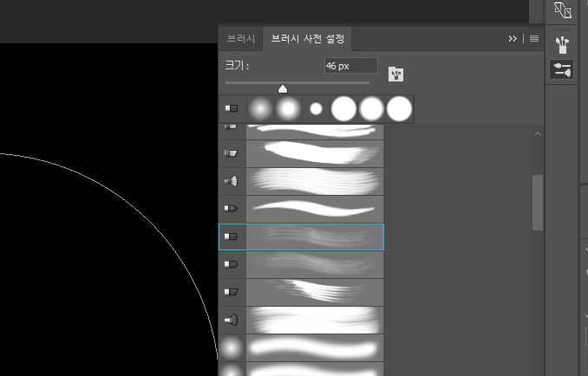The width and height of the screenshot is (588, 376).
Task: Click the brush size slider handle
Action: (x=283, y=88)
